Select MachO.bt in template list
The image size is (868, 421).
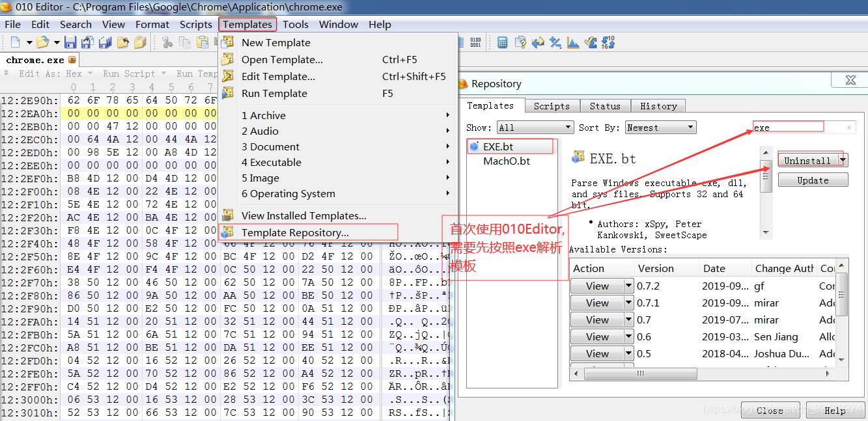[507, 161]
